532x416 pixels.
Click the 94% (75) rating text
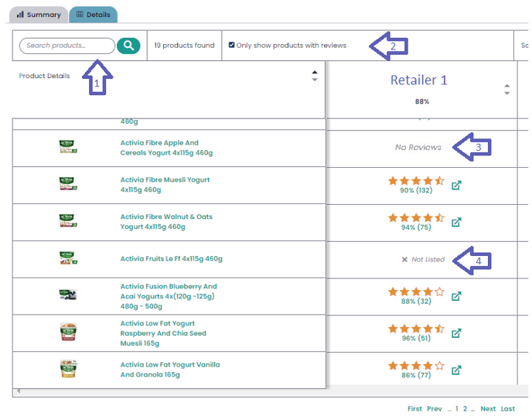[416, 227]
